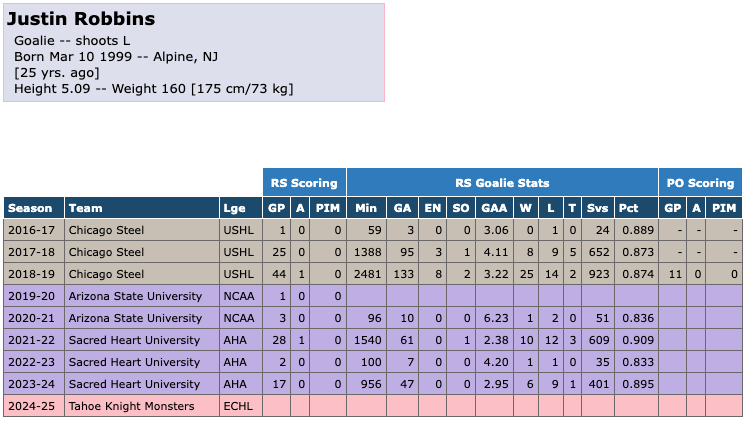Open Chicago Steel team in 2016-17 row
Image resolution: width=747 pixels, height=423 pixels.
(106, 229)
